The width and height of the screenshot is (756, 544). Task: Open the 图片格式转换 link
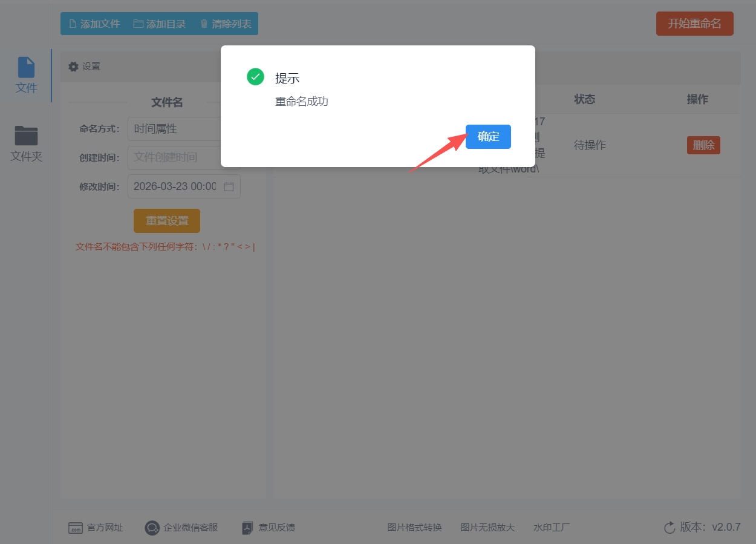click(x=415, y=527)
